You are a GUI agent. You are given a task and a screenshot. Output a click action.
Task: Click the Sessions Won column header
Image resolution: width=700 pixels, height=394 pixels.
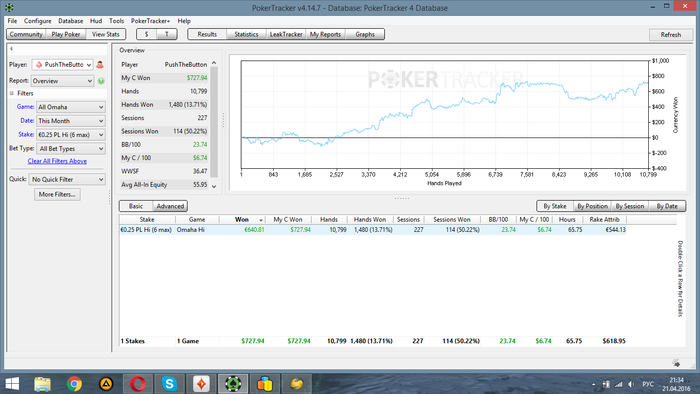click(x=452, y=220)
